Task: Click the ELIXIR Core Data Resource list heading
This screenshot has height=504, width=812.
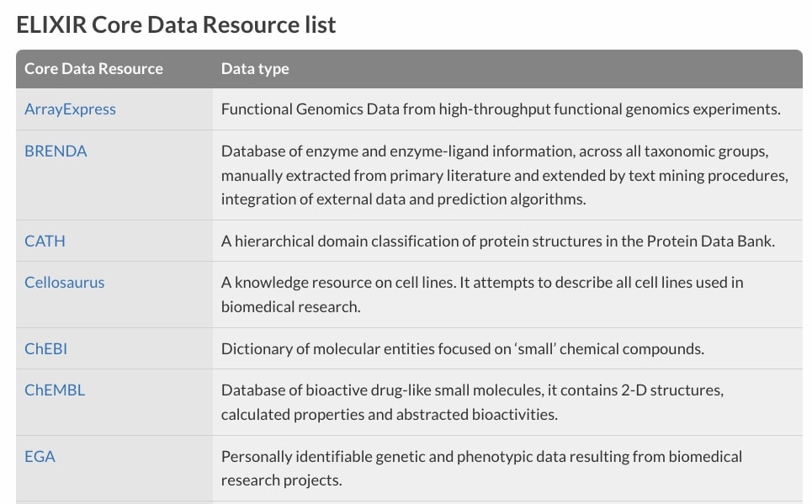Action: click(x=176, y=25)
